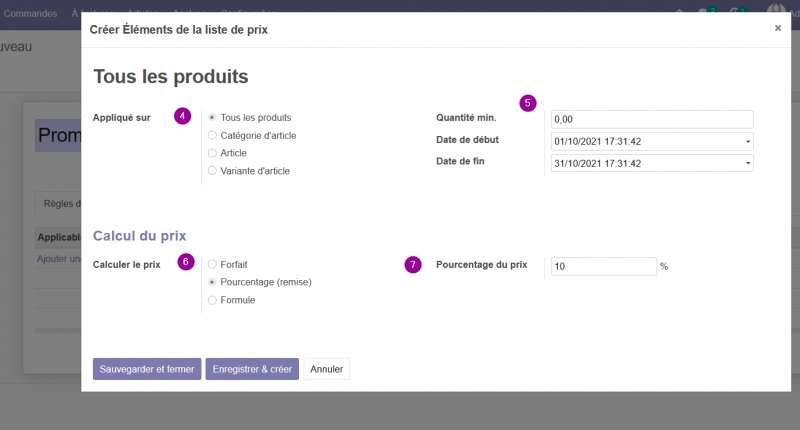Select the "Tous les produits" radio option
This screenshot has width=800, height=430.
212,117
